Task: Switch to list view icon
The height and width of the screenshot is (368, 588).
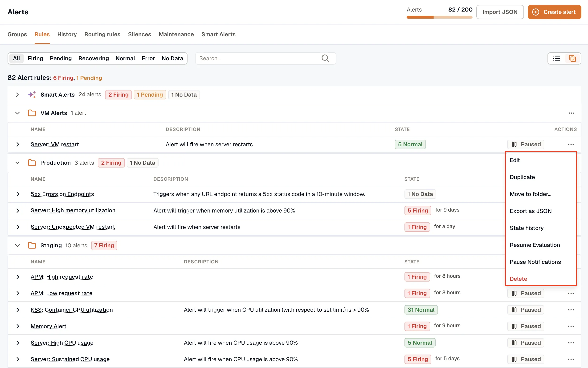Action: pos(556,58)
